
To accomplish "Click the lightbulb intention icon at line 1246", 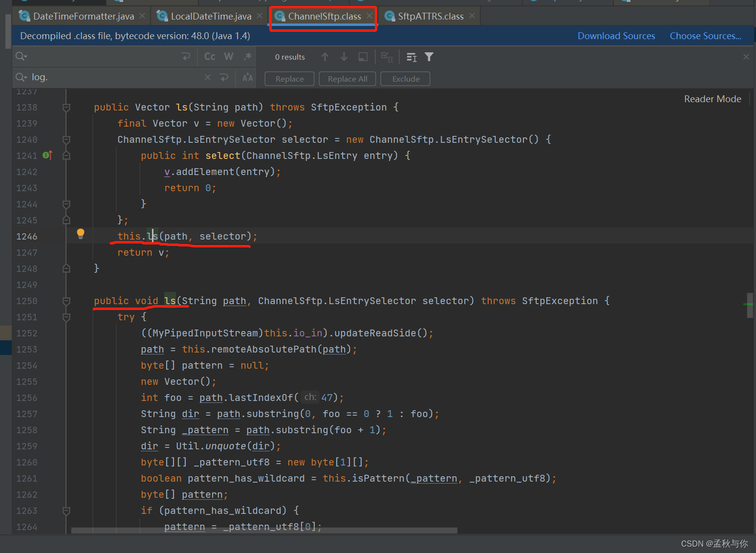I will 81,234.
